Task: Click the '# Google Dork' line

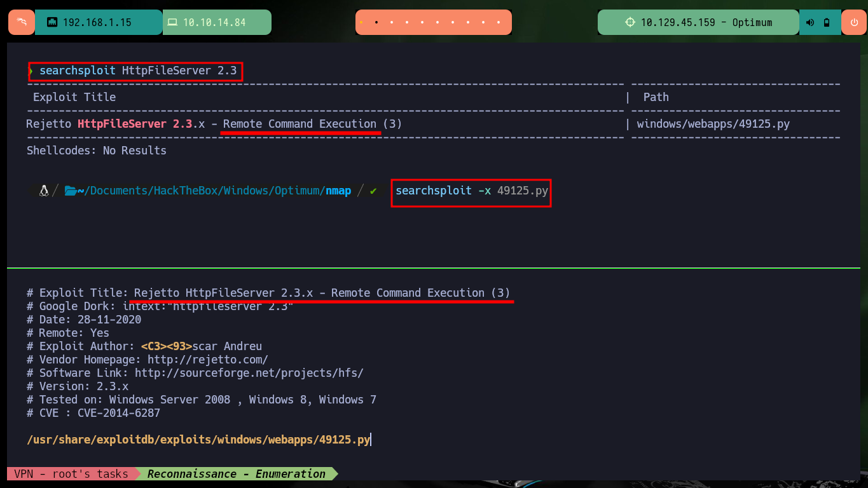Action: 160,306
